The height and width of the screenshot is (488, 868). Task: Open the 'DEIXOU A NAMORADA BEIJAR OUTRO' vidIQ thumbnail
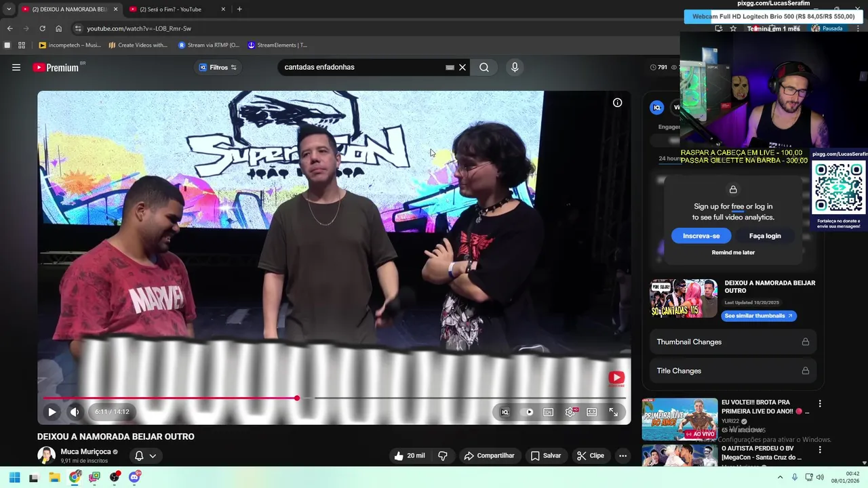click(x=684, y=298)
